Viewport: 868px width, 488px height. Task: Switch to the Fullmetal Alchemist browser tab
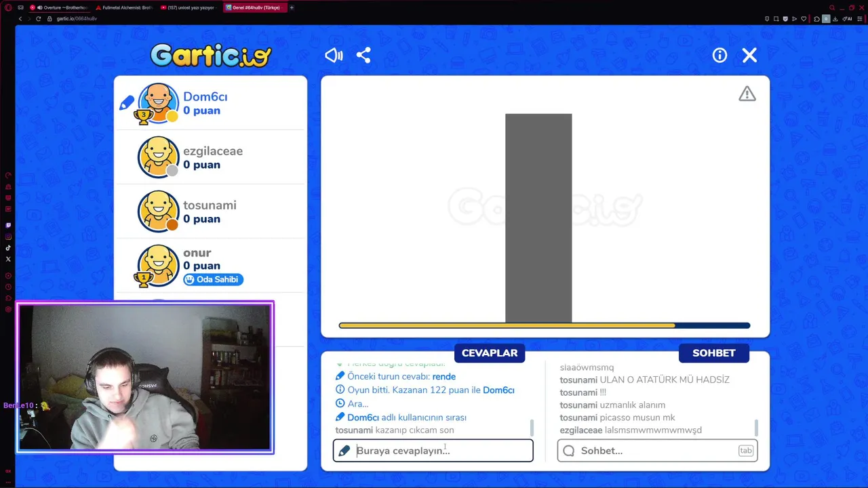[x=124, y=7]
